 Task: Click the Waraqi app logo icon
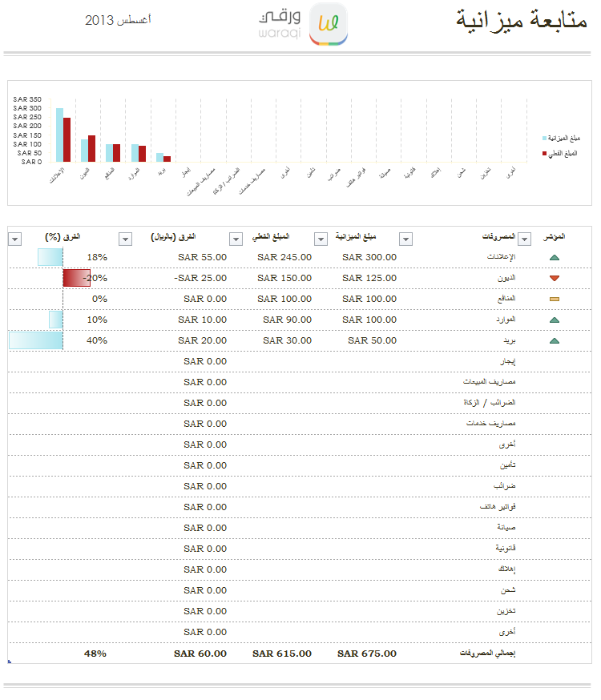[328, 23]
